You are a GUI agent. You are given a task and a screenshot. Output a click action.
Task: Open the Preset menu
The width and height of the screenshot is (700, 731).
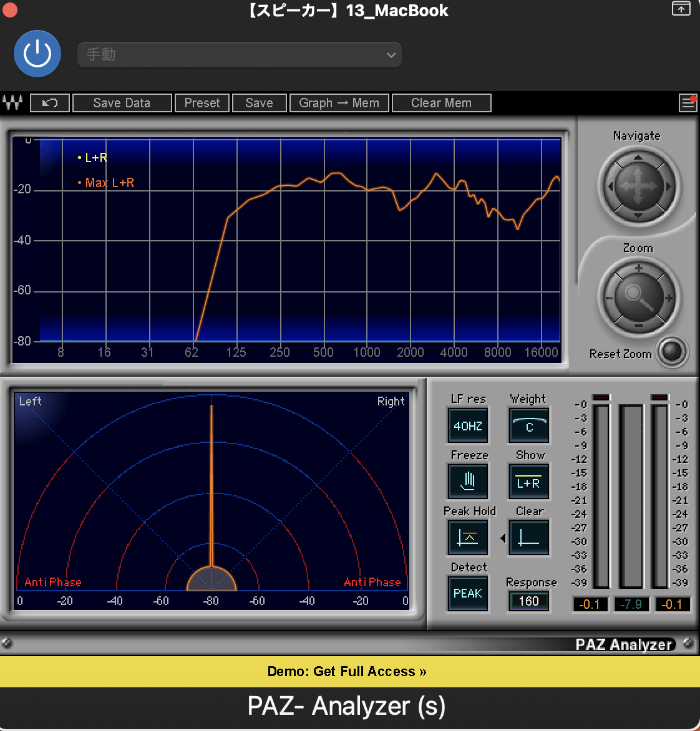(202, 103)
